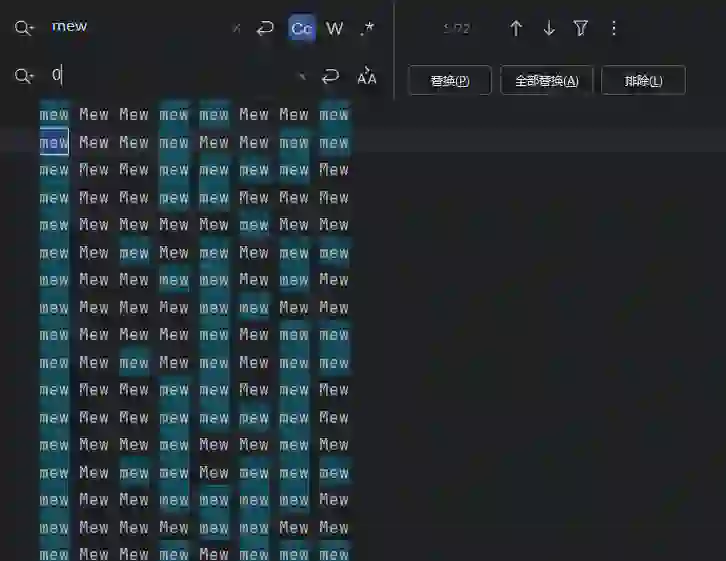The image size is (726, 561).
Task: Open the three-dot more options menu
Action: click(x=614, y=29)
